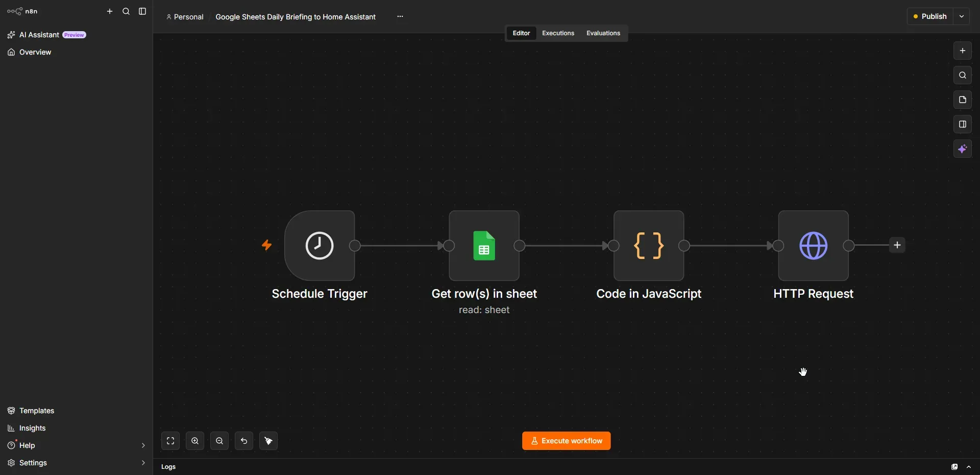This screenshot has height=475, width=980.
Task: Collapse the left sidebar panel
Action: [142, 11]
